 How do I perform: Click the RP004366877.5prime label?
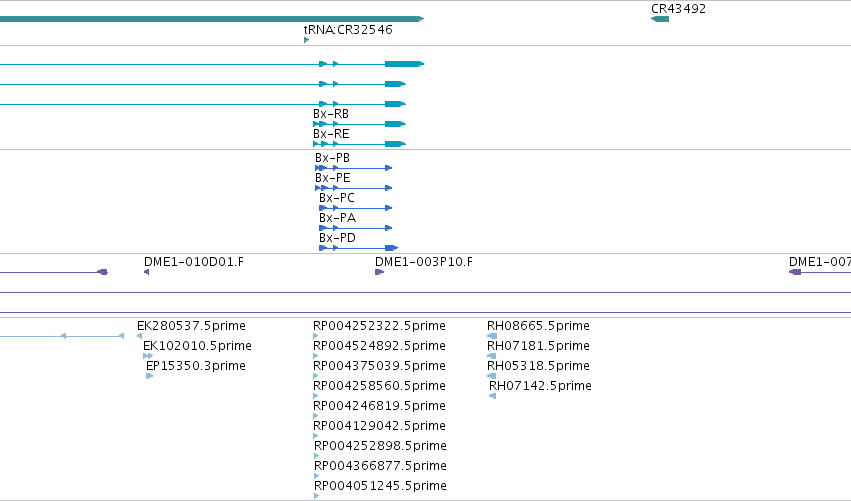point(380,466)
